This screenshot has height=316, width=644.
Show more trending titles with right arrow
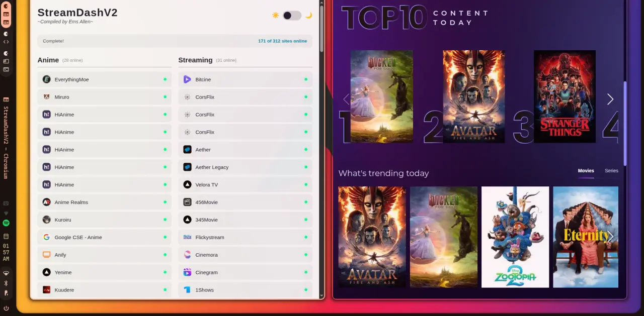[x=610, y=237]
